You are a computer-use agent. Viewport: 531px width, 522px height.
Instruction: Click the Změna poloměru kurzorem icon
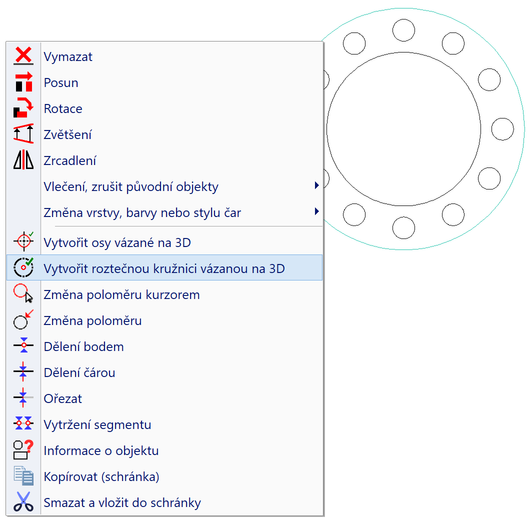click(x=23, y=293)
